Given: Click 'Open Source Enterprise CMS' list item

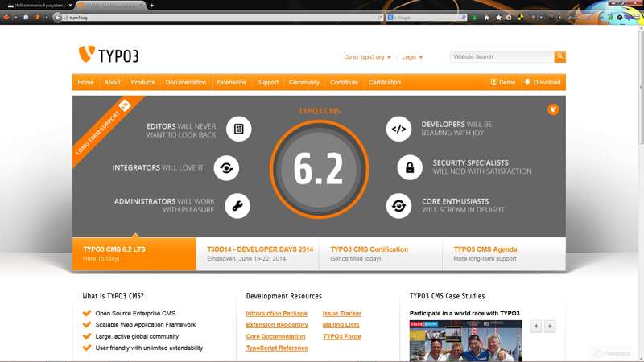Looking at the screenshot, I should coord(135,313).
